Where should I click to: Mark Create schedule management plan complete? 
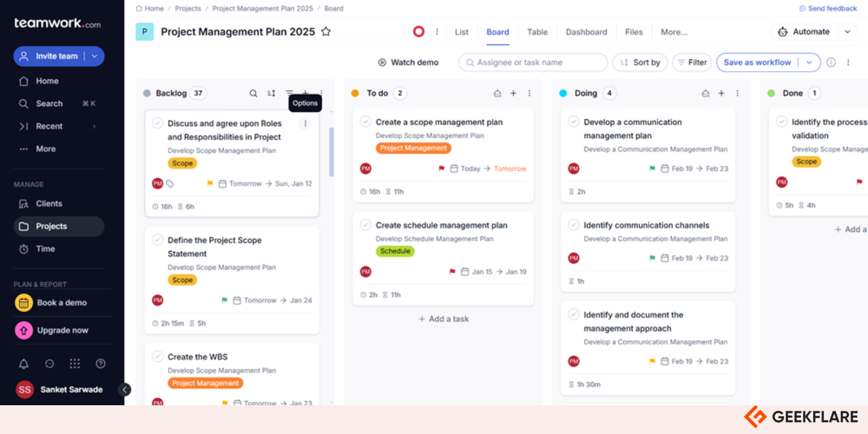(x=366, y=225)
